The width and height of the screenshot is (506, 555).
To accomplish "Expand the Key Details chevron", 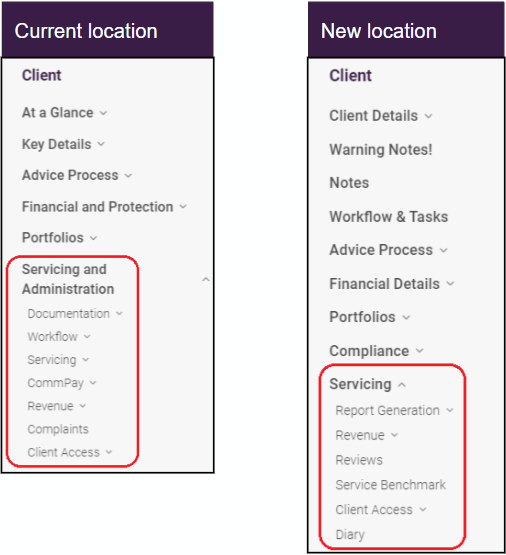I will [101, 144].
